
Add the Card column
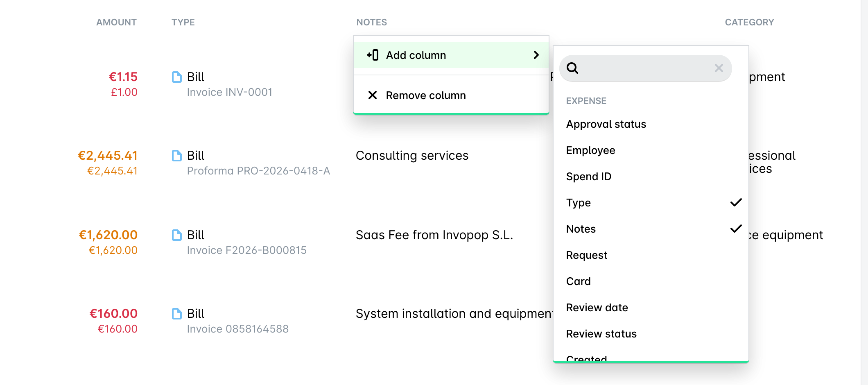[x=651, y=281]
